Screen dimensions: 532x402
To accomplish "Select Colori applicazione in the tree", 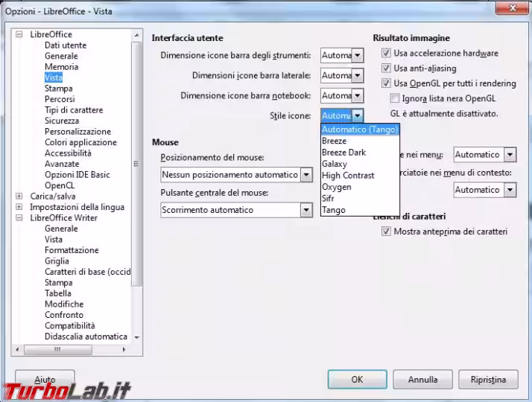I will click(80, 142).
